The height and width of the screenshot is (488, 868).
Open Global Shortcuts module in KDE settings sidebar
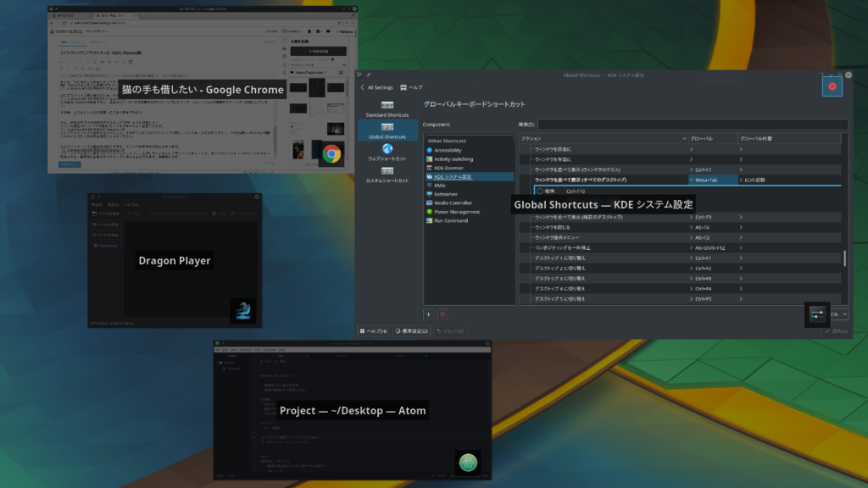[x=387, y=130]
